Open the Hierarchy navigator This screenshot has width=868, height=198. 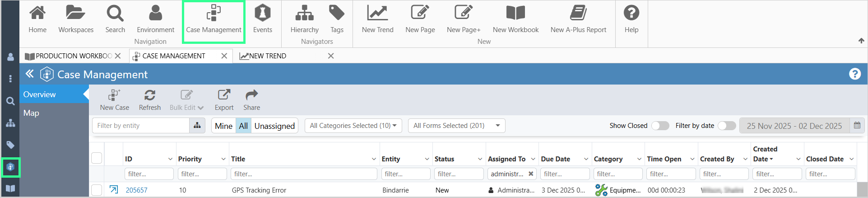[304, 19]
